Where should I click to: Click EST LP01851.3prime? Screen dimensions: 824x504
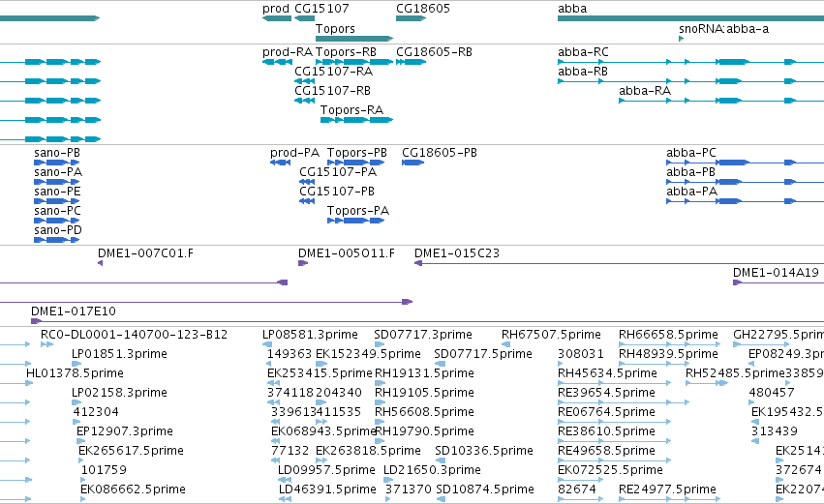tap(76, 365)
